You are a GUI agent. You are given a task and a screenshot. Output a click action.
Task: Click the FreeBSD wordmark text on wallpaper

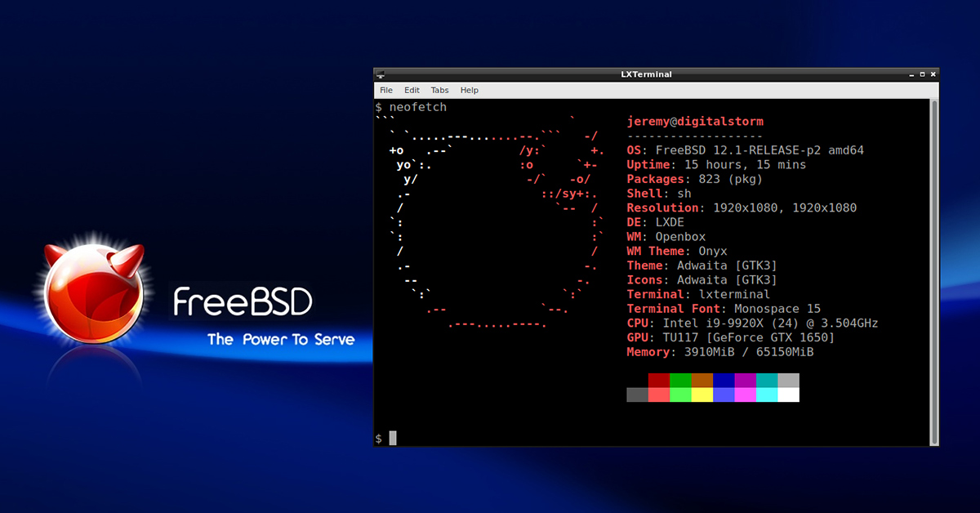coord(243,301)
